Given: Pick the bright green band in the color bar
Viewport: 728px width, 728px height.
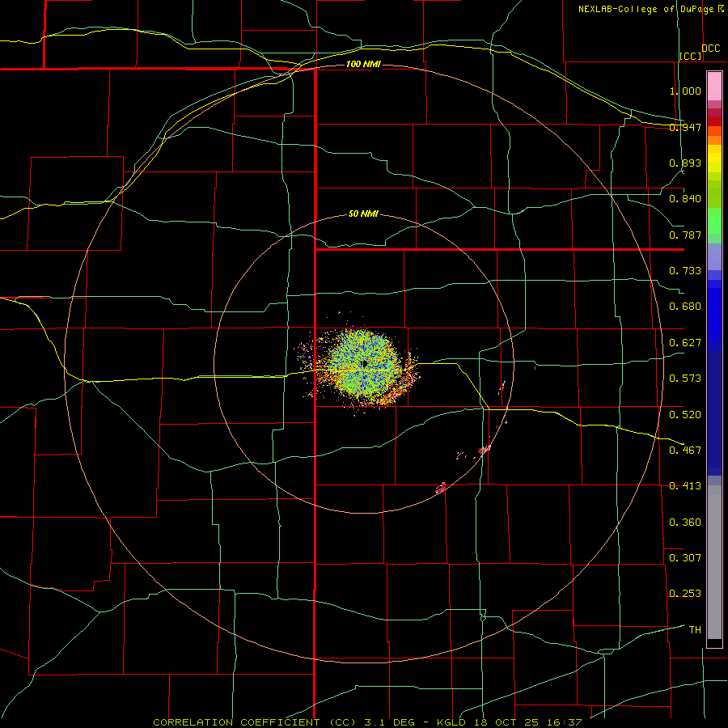Looking at the screenshot, I should (x=714, y=221).
